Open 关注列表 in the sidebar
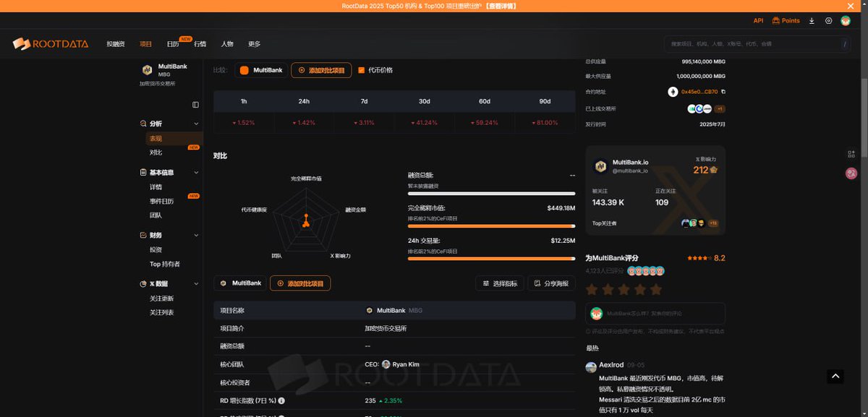The height and width of the screenshot is (417, 868). [161, 312]
